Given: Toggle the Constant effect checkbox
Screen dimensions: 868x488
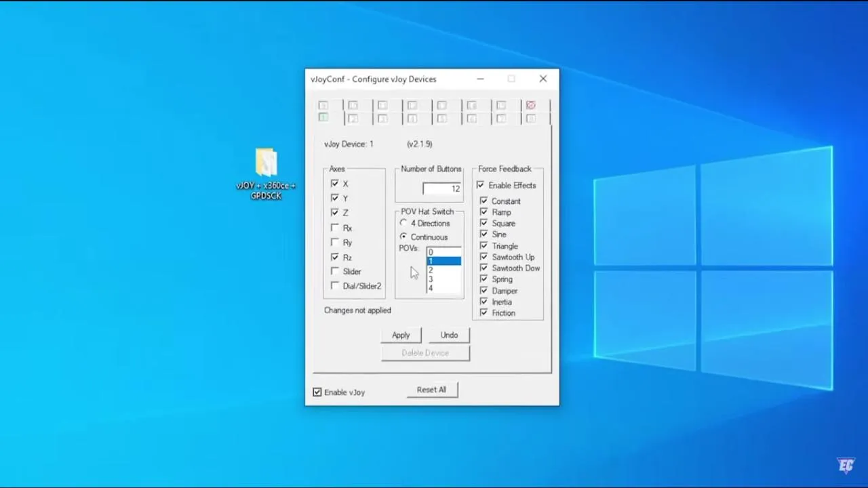Looking at the screenshot, I should tap(484, 201).
